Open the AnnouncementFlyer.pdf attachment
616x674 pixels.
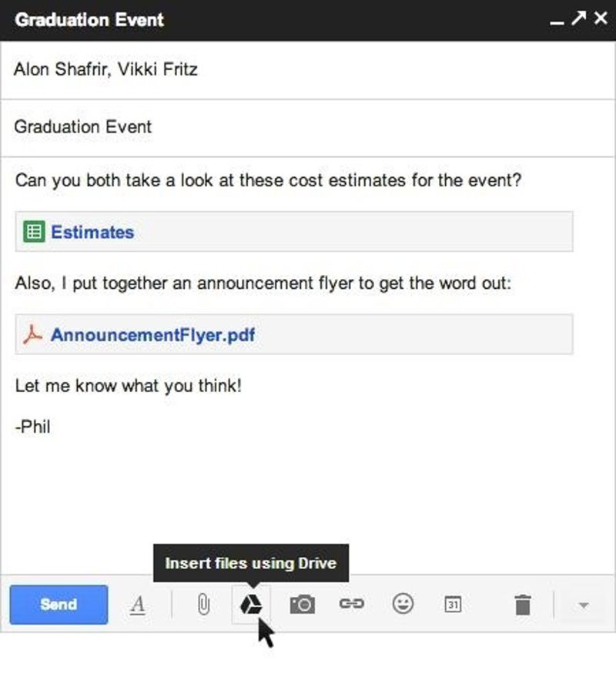pos(152,335)
